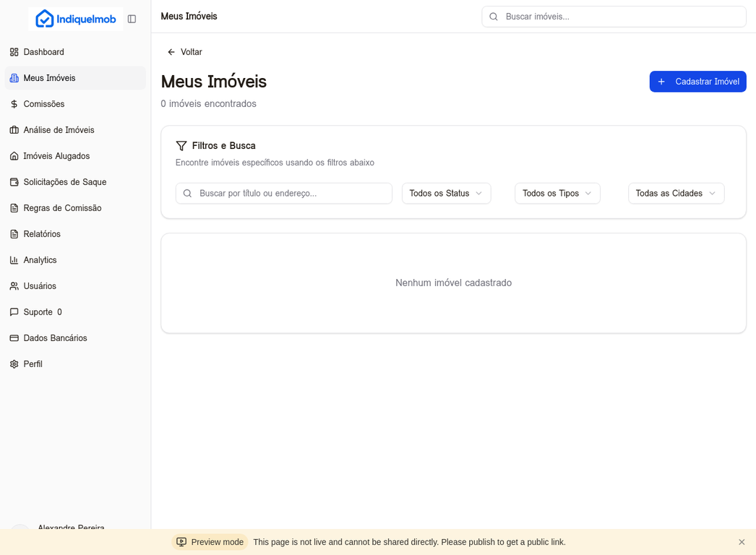Open the Todas as Cidades dropdown
This screenshot has height=555, width=756.
point(676,194)
